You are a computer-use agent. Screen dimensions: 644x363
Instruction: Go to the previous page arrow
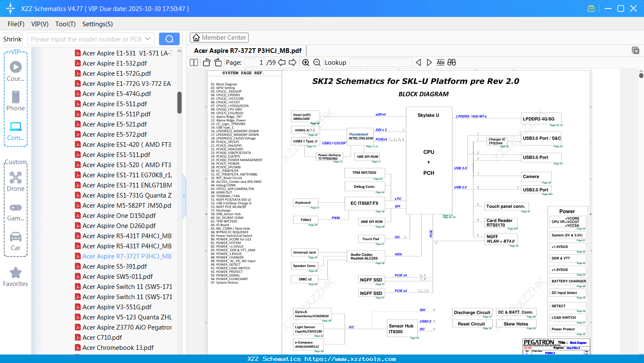click(282, 63)
